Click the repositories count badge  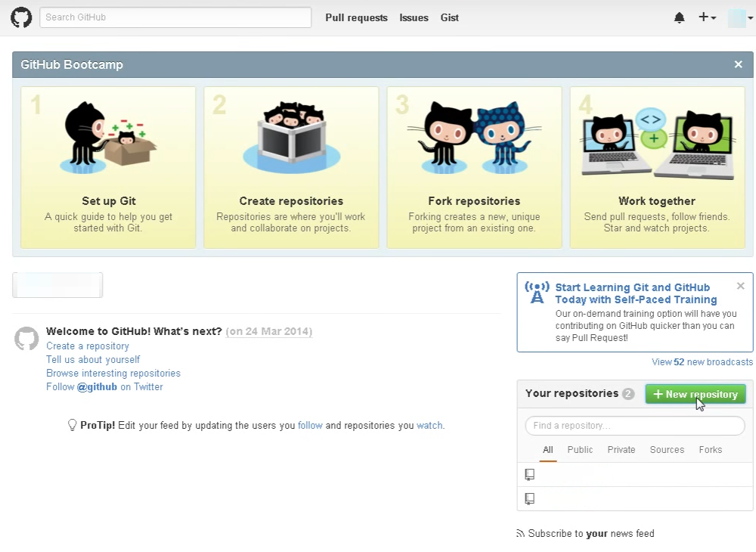point(627,394)
